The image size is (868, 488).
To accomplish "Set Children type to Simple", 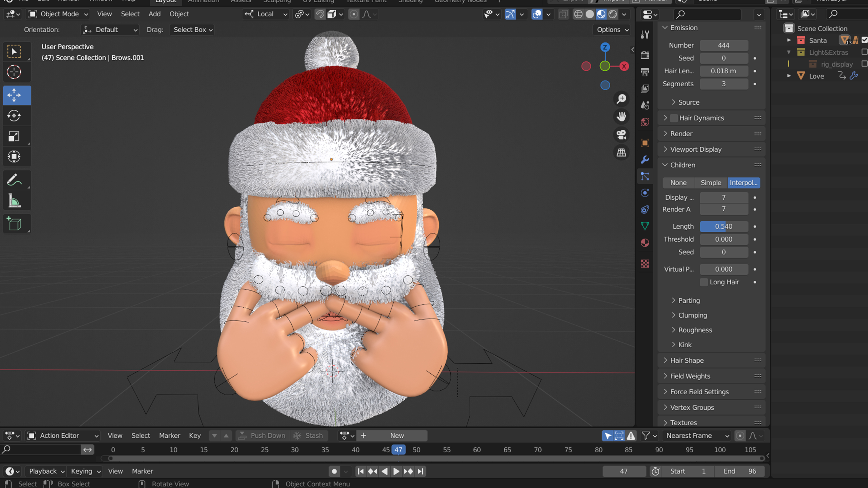I will 711,183.
